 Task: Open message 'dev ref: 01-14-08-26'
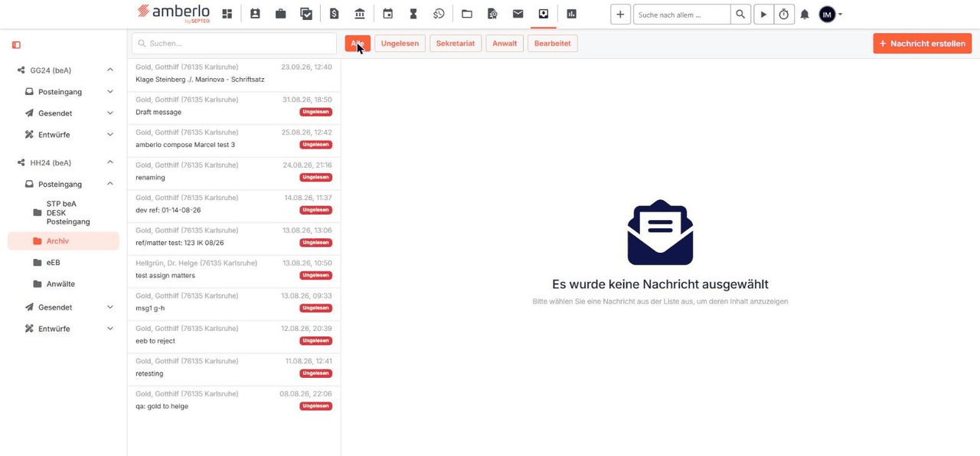point(234,205)
